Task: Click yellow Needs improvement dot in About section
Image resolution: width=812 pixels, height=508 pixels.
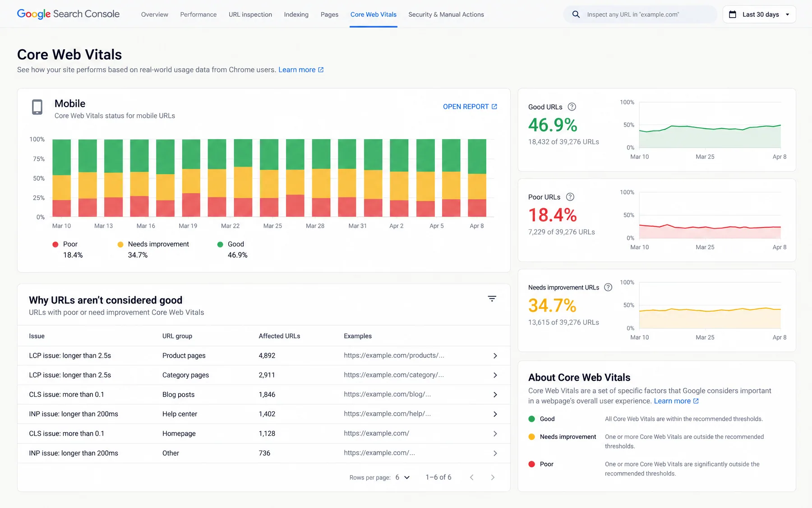Action: coord(531,437)
